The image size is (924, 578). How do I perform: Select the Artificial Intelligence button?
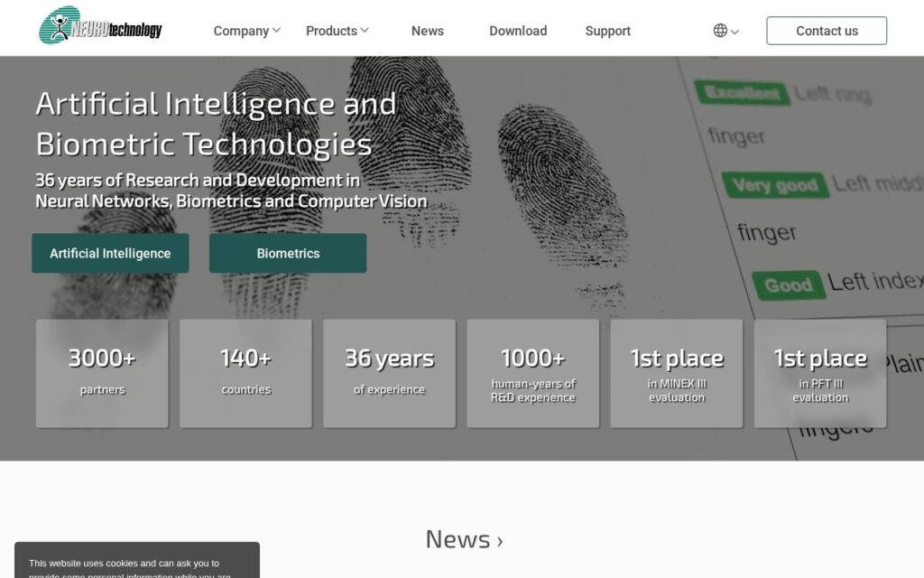pos(110,253)
